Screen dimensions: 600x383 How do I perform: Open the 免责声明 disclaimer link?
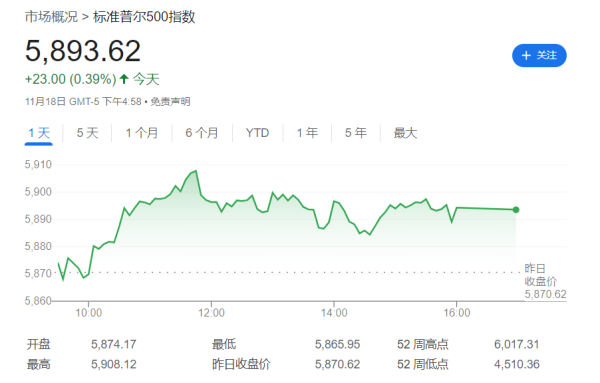[x=170, y=102]
